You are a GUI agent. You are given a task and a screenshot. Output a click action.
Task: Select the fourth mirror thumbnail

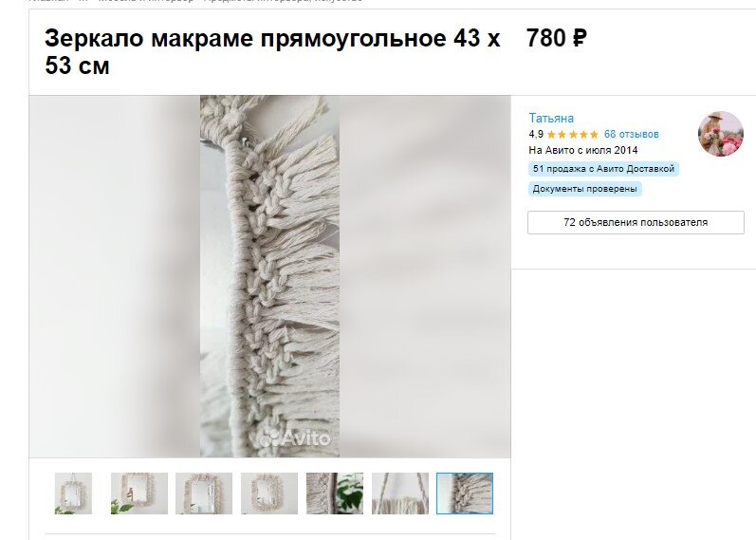pos(269,493)
